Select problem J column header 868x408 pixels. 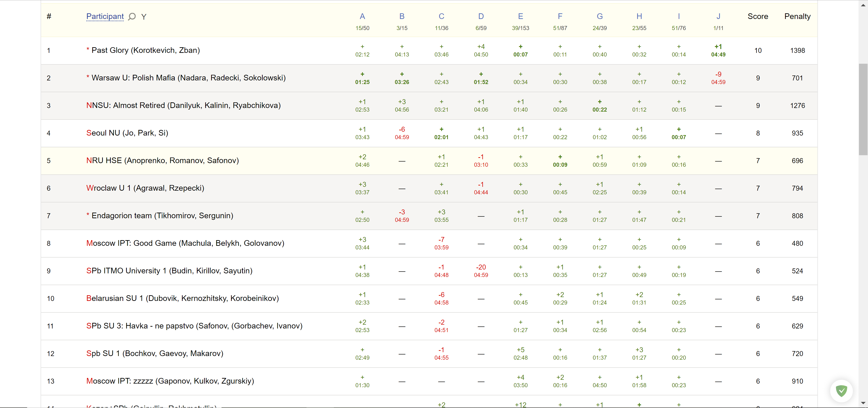718,16
